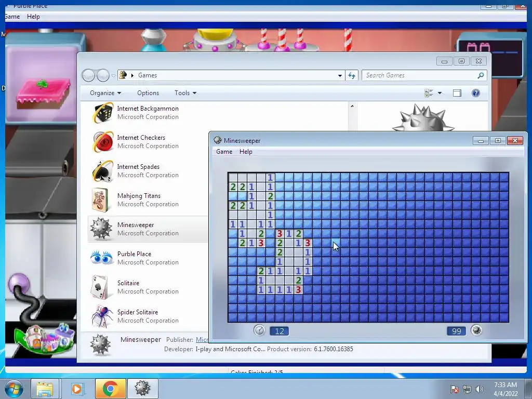The width and height of the screenshot is (532, 399).
Task: Click the Games back navigation button
Action: click(x=88, y=75)
